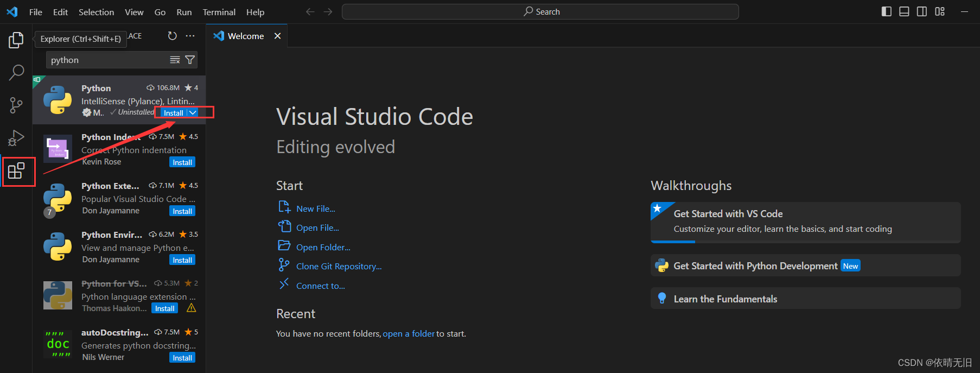The height and width of the screenshot is (373, 980).
Task: Click the open a folder link under Recent
Action: click(409, 334)
